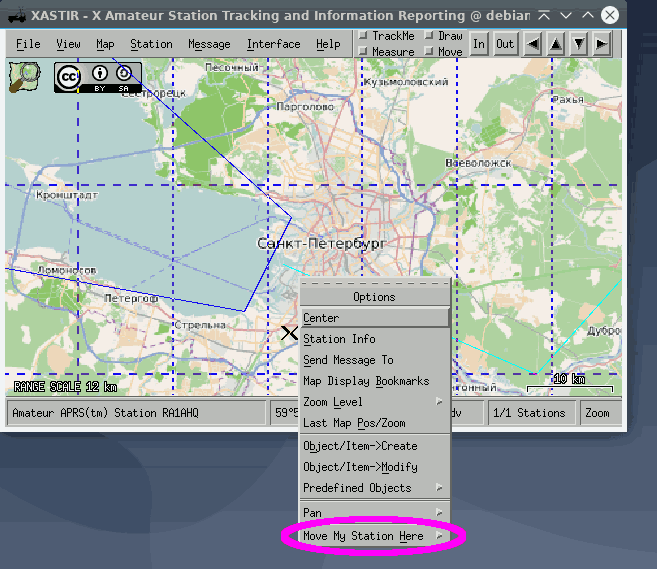Image resolution: width=657 pixels, height=569 pixels.
Task: Click the coordinates status field starting 59°
Action: click(285, 413)
